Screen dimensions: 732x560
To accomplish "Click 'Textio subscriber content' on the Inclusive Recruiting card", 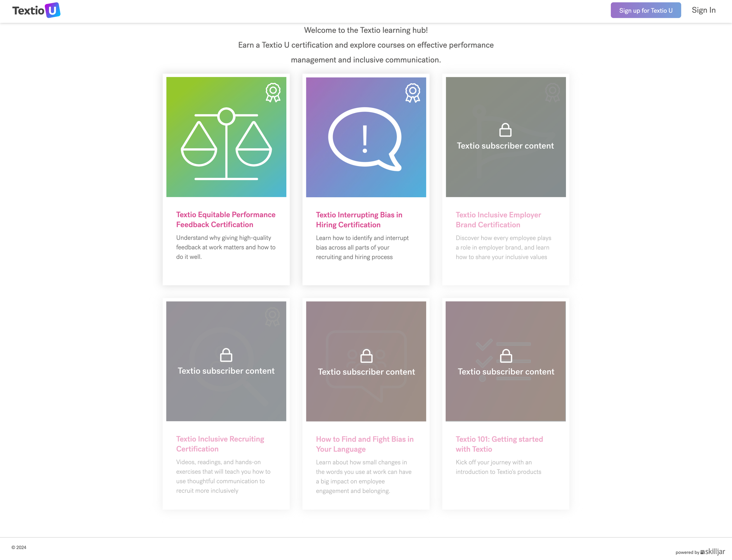I will 226,371.
